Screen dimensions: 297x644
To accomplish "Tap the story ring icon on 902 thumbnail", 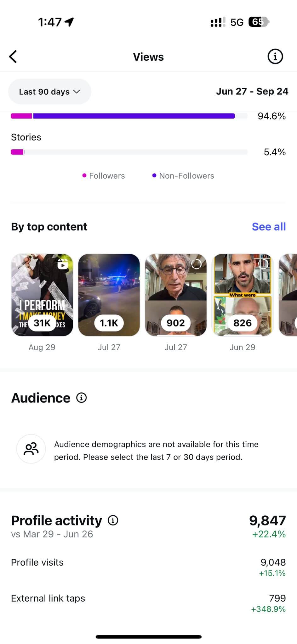I will pos(196,264).
